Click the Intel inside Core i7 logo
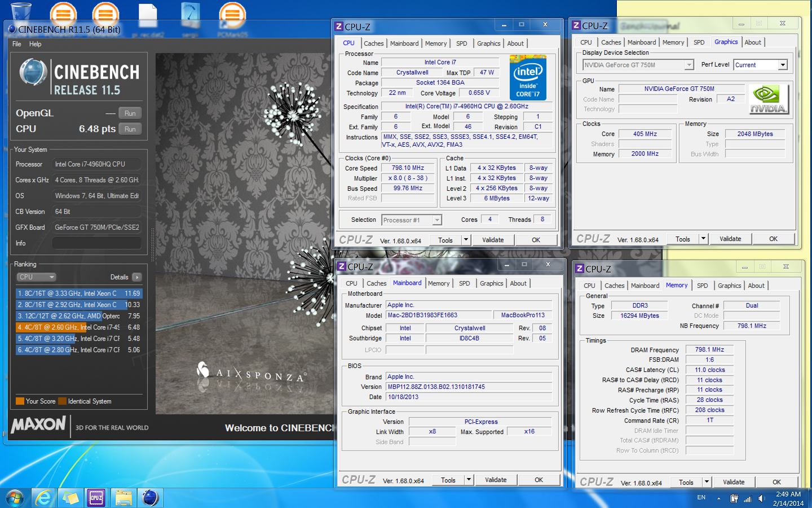 pos(528,77)
